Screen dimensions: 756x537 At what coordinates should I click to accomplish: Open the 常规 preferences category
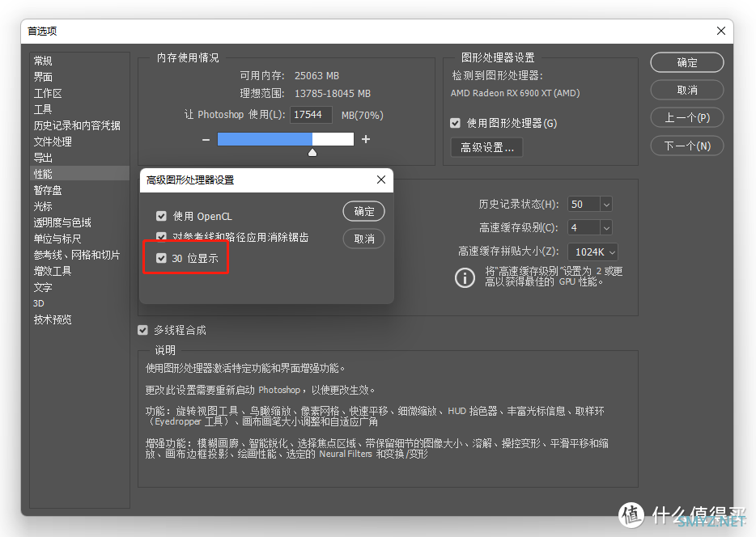tap(43, 61)
